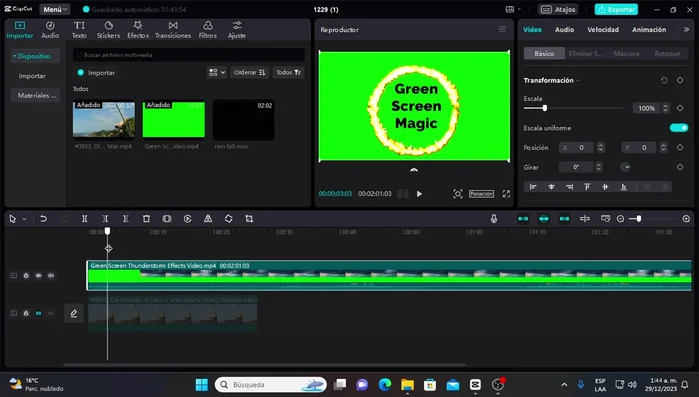Add keyframe for Escala
Screen dimensions: 699x397
point(680,108)
